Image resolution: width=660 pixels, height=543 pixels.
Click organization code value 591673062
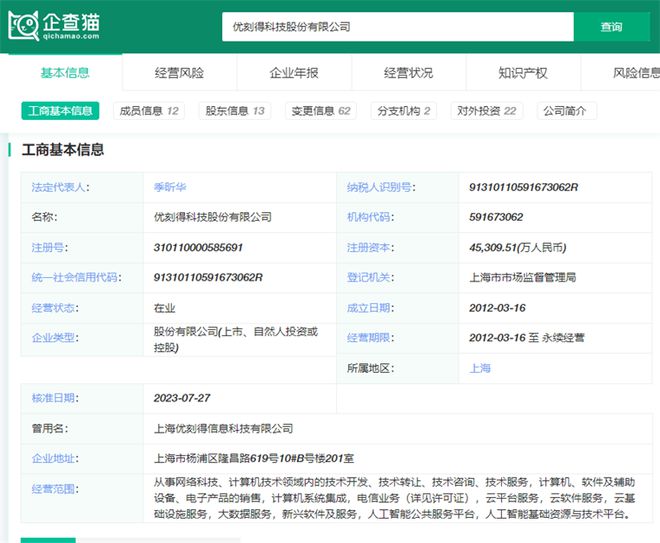(496, 217)
